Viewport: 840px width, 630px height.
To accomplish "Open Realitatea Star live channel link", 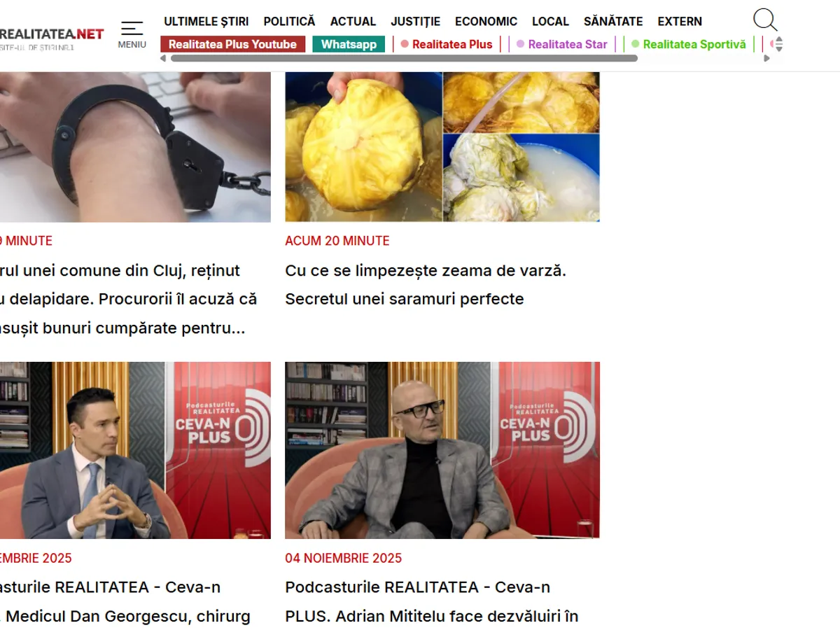I will pyautogui.click(x=562, y=44).
